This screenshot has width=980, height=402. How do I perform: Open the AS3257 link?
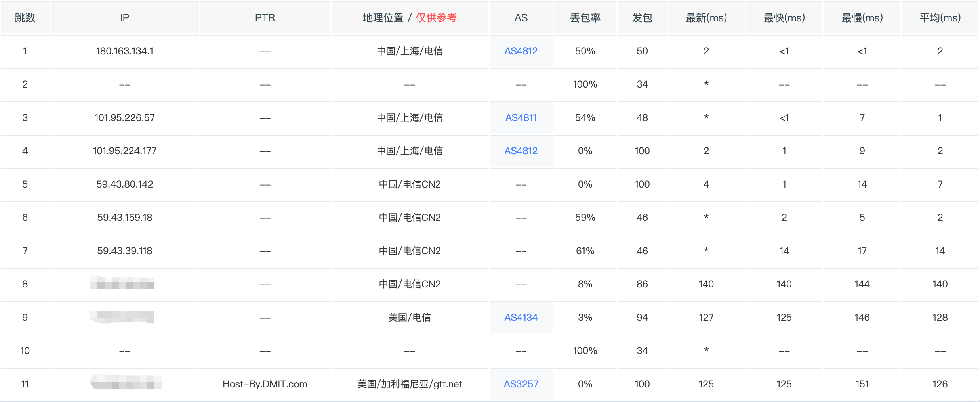(521, 384)
